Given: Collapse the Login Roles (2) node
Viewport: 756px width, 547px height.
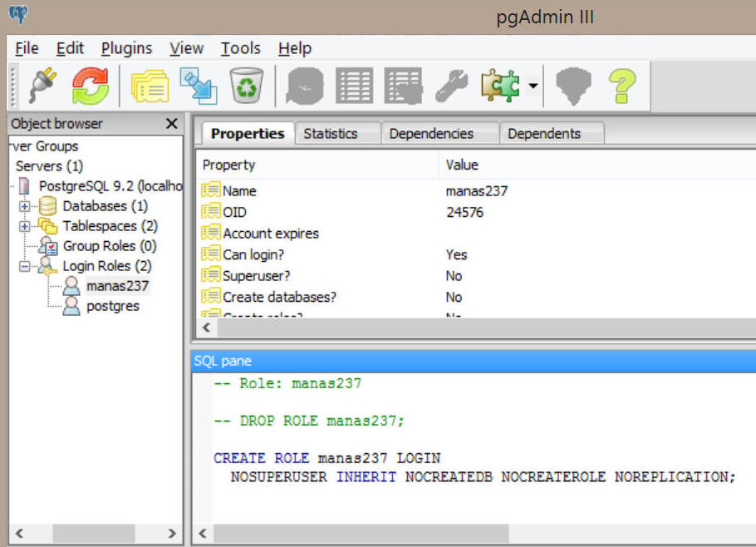Looking at the screenshot, I should (24, 266).
